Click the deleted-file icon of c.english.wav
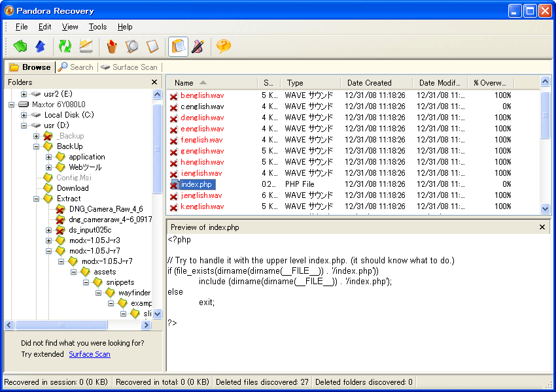Viewport: 556px width, 392px height. (x=173, y=107)
